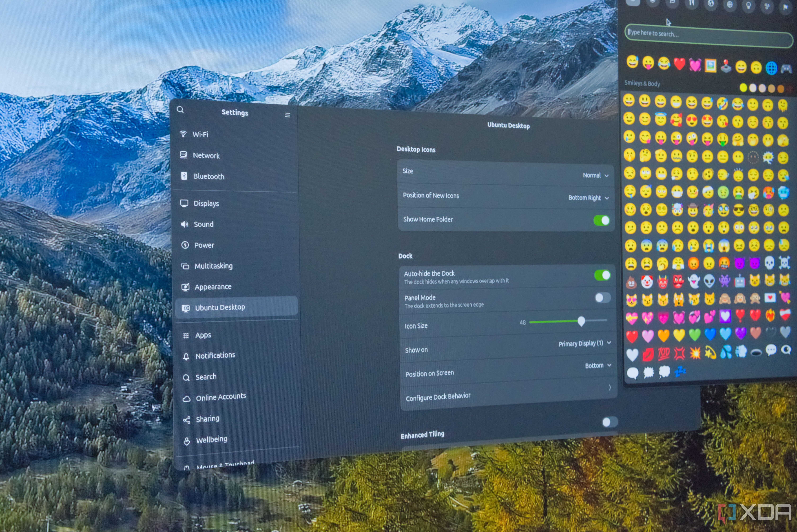
Task: Open Appearance settings page
Action: [213, 287]
